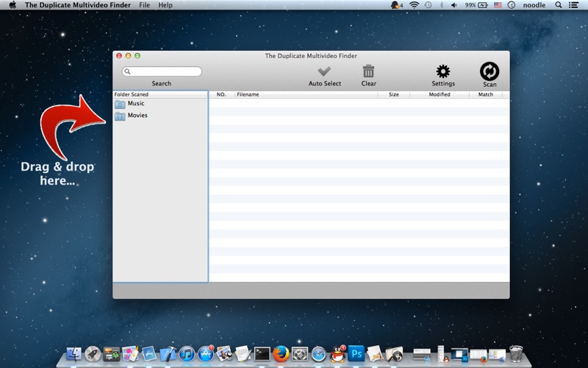Screen dimensions: 588x368
Task: Launch Photoshop from the Dock
Action: click(x=356, y=353)
